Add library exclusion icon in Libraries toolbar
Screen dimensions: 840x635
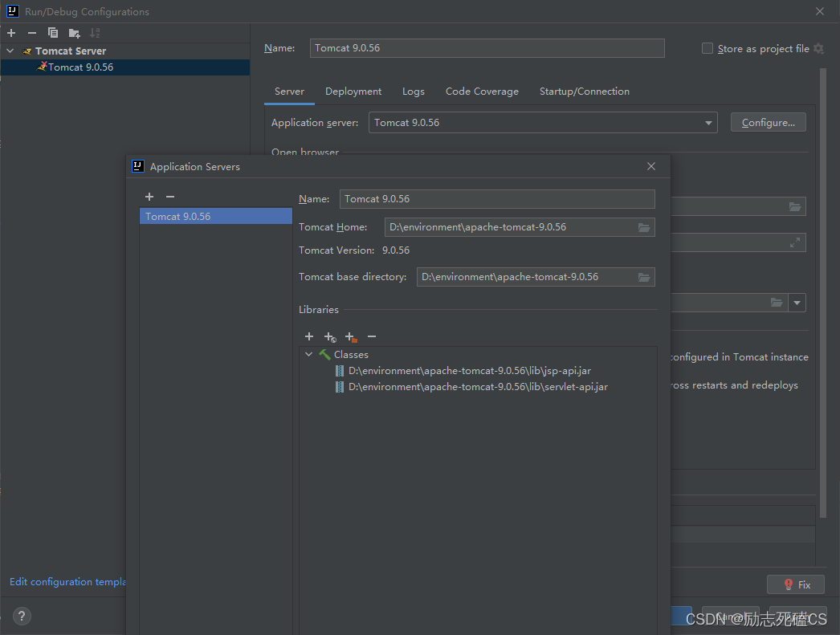(351, 337)
